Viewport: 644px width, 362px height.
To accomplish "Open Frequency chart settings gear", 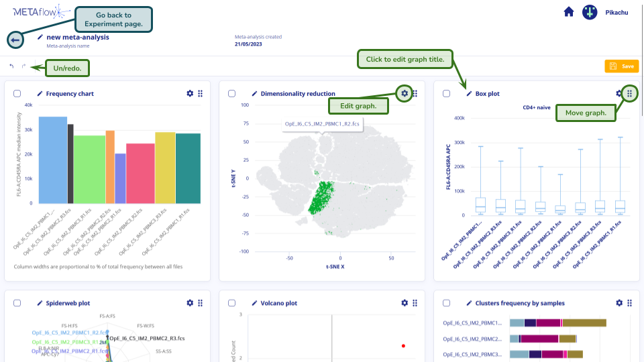I will 190,94.
